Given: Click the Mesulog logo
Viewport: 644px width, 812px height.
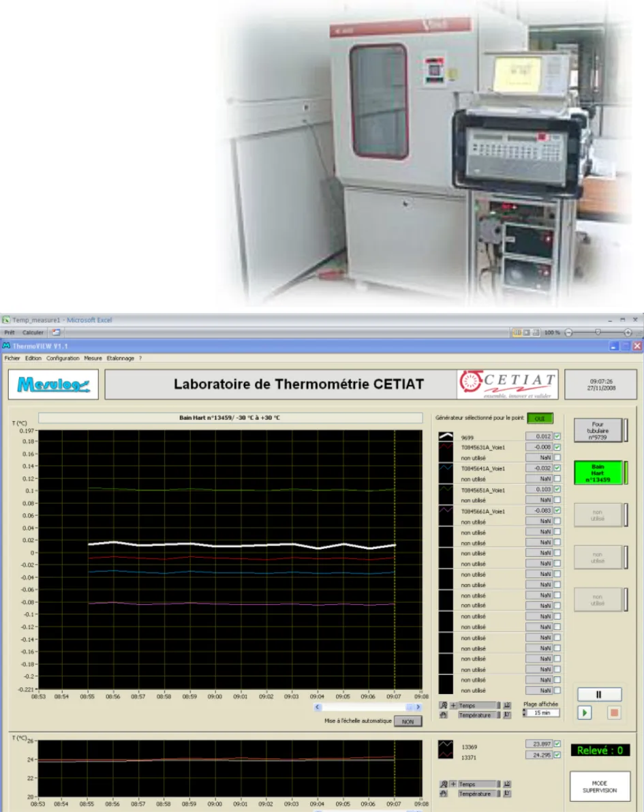Looking at the screenshot, I should [53, 385].
